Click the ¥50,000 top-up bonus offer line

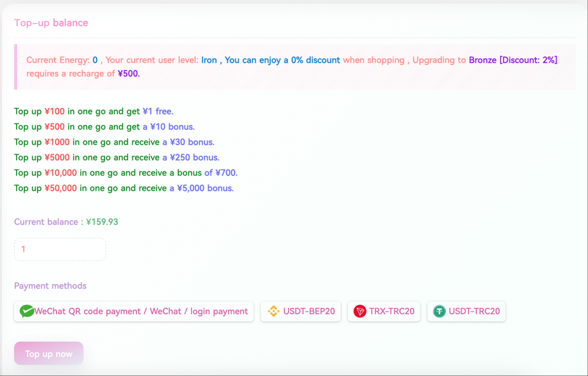pos(123,188)
